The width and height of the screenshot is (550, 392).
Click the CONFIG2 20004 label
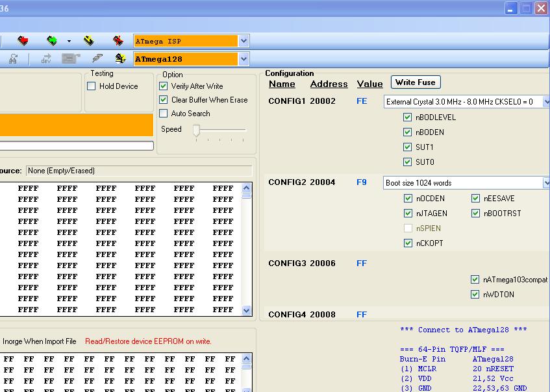tap(302, 182)
